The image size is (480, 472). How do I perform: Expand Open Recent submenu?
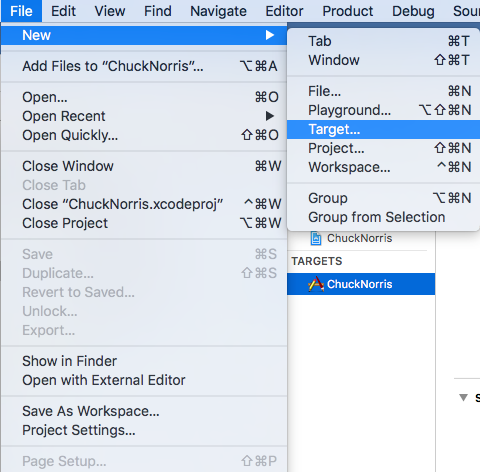pyautogui.click(x=144, y=116)
